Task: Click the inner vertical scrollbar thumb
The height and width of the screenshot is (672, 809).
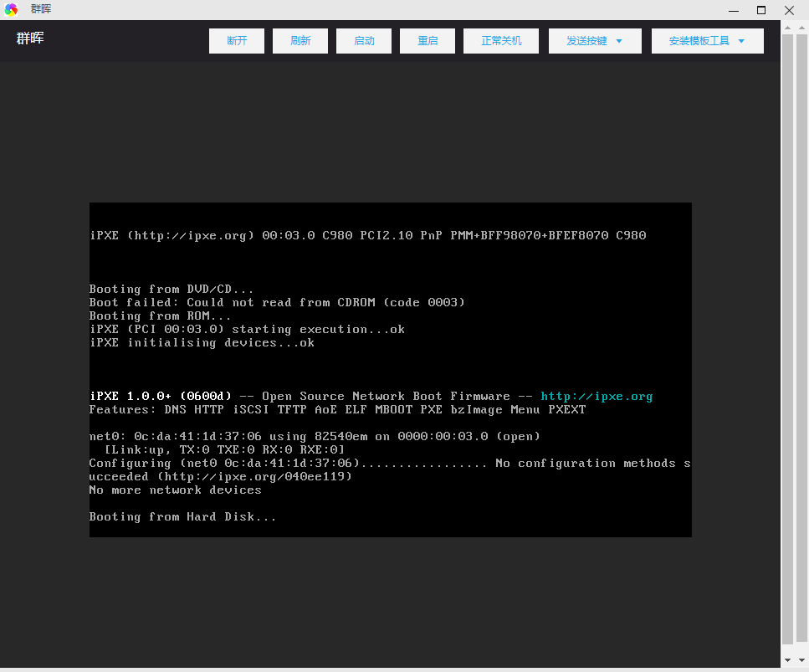Action: [787, 339]
